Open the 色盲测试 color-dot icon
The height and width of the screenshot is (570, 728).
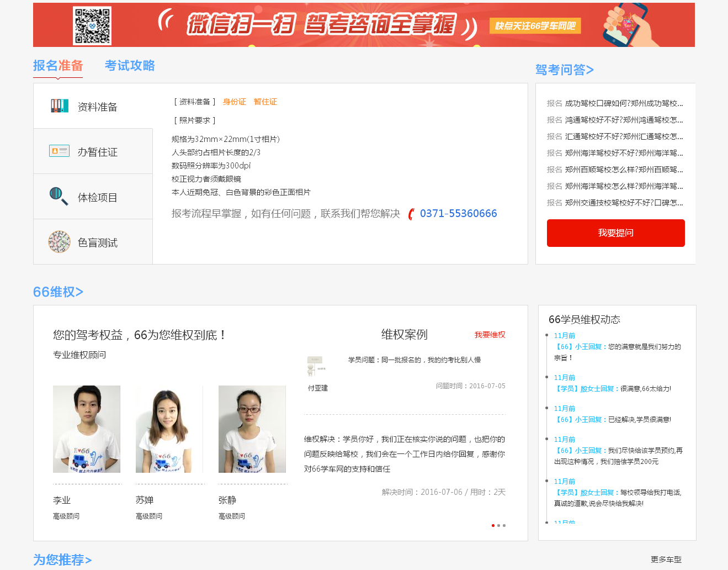coord(57,241)
